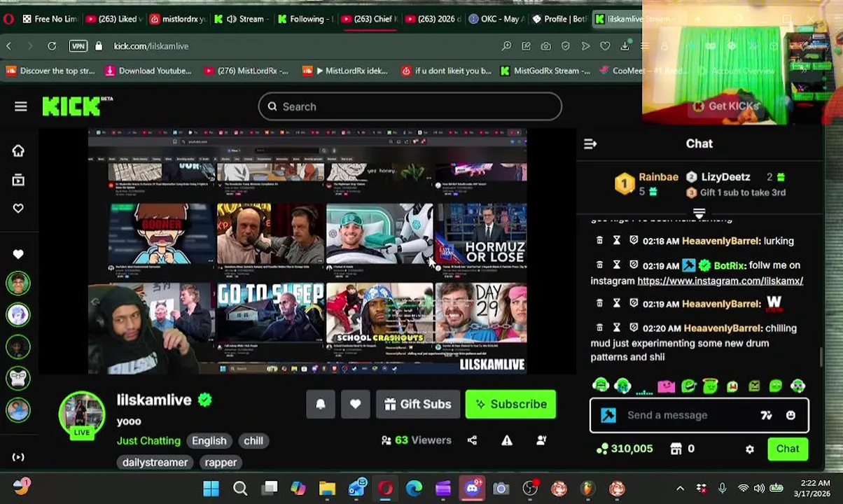Ban user on the chilling mud message shield icon
The height and width of the screenshot is (504, 843).
634,328
